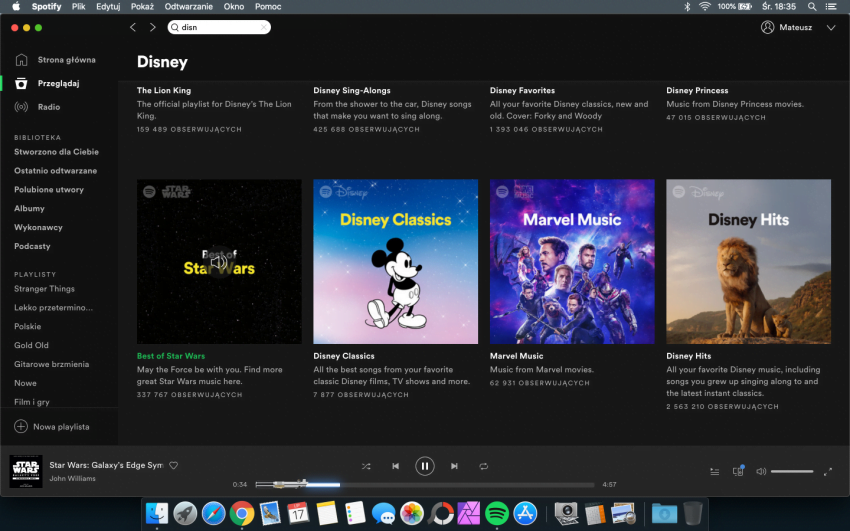This screenshot has width=850, height=531.
Task: Pause the current track
Action: [x=424, y=466]
